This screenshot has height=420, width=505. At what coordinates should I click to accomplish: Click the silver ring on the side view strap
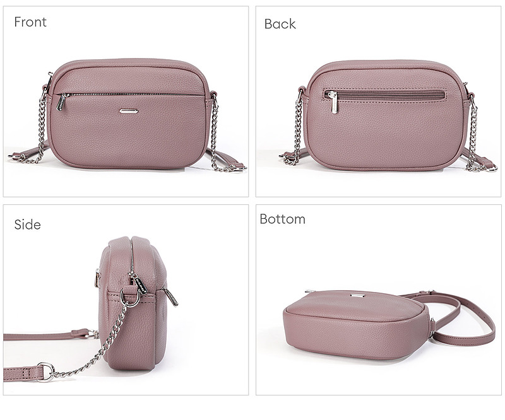click(x=45, y=372)
